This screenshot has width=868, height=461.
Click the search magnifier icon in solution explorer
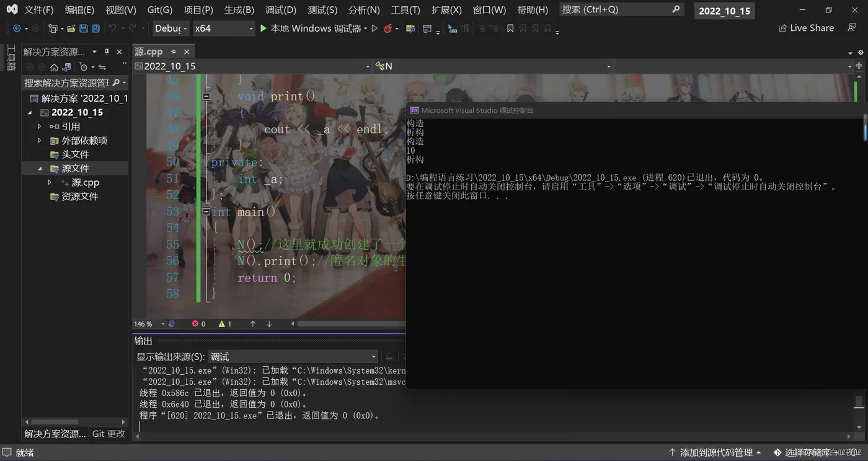pos(116,82)
